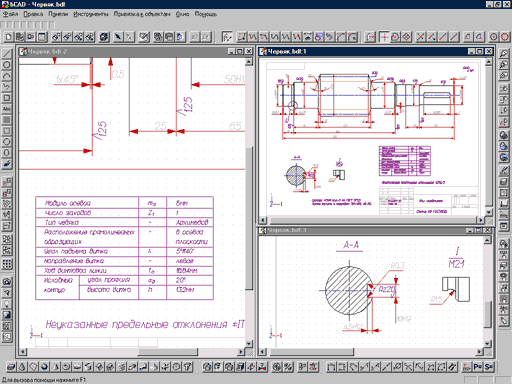Click the percent icon in bottom toolbar
Image resolution: width=512 pixels, height=384 pixels.
click(x=288, y=367)
